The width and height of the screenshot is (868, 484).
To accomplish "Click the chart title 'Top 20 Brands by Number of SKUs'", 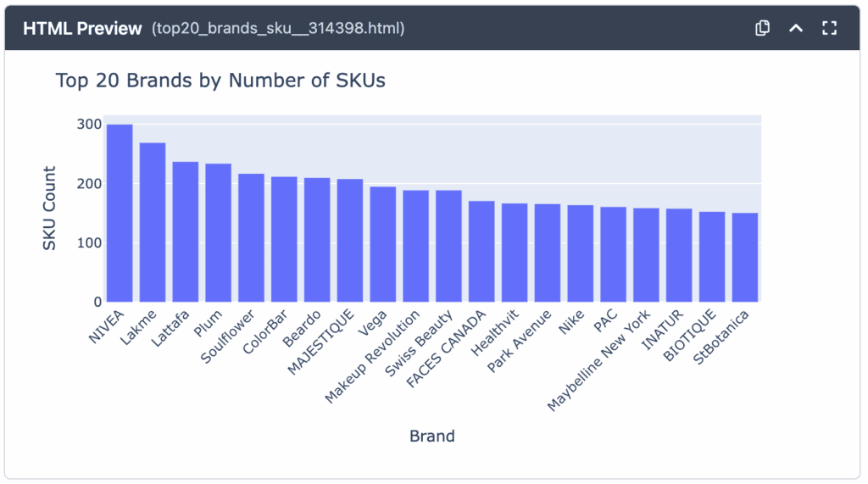I will pyautogui.click(x=220, y=81).
